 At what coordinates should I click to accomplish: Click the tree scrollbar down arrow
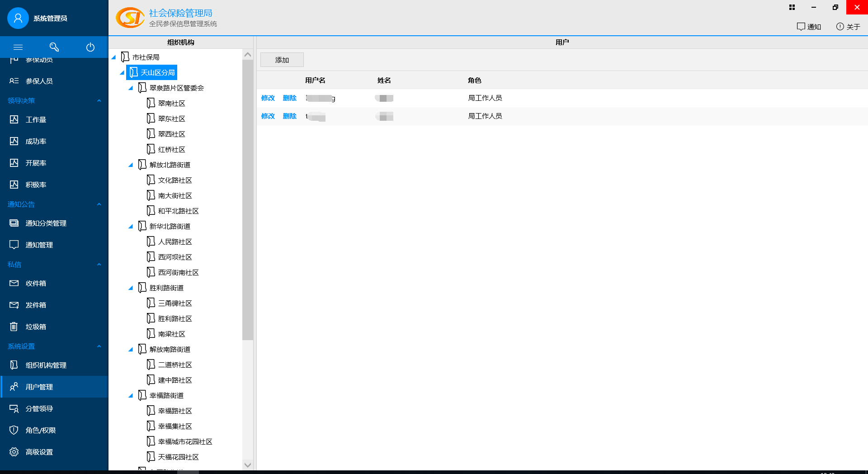247,465
